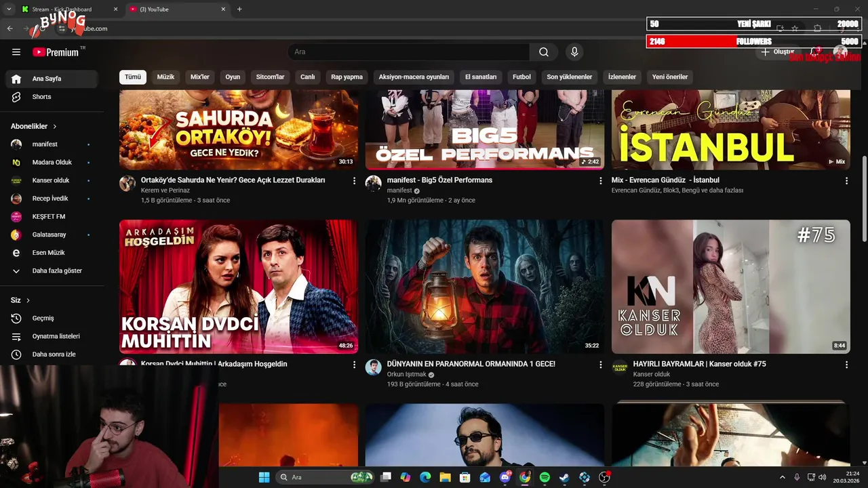Image resolution: width=868 pixels, height=488 pixels.
Task: Open video title Ortaköy'de Sahurda Ne Yenir
Action: (233, 180)
